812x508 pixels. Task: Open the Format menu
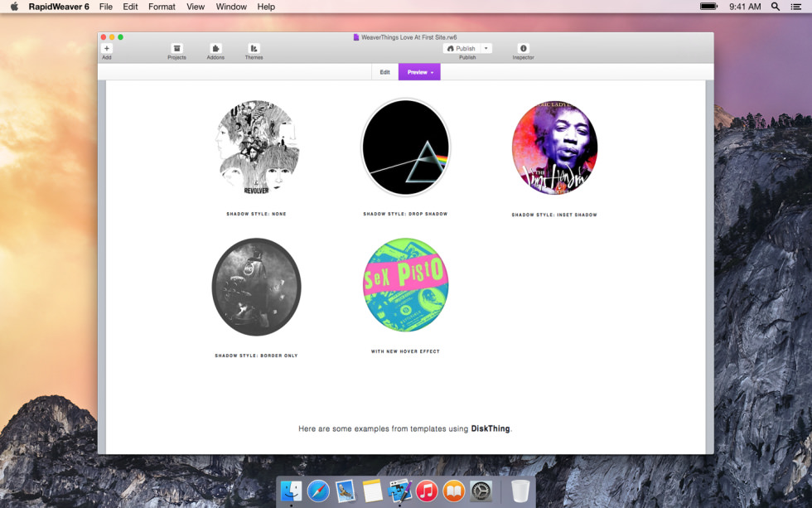(x=162, y=7)
